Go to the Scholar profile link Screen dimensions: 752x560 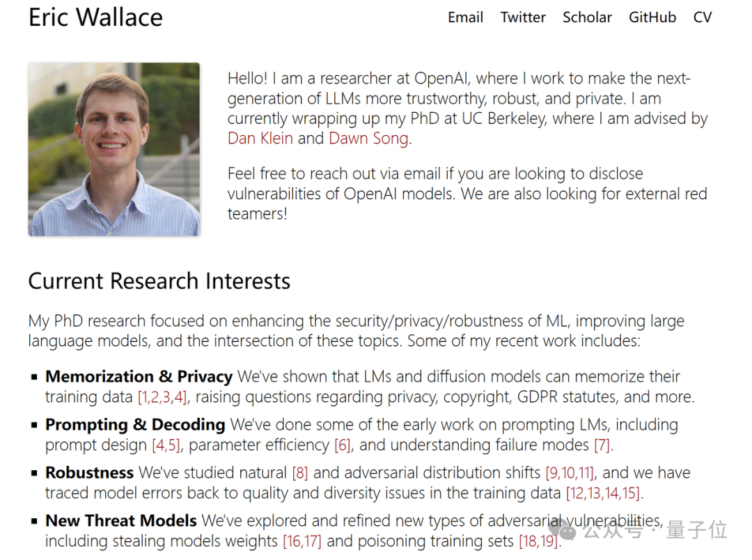587,17
